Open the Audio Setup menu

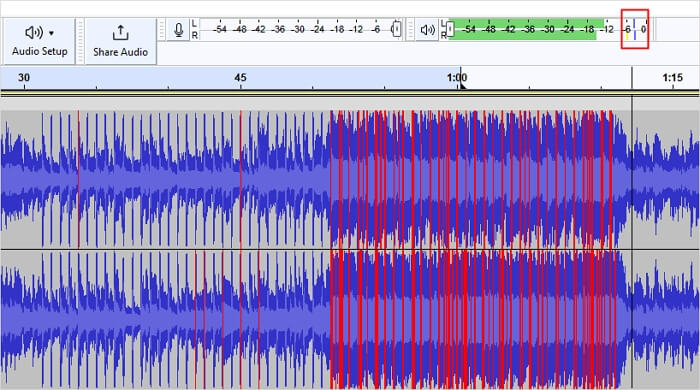tap(39, 41)
